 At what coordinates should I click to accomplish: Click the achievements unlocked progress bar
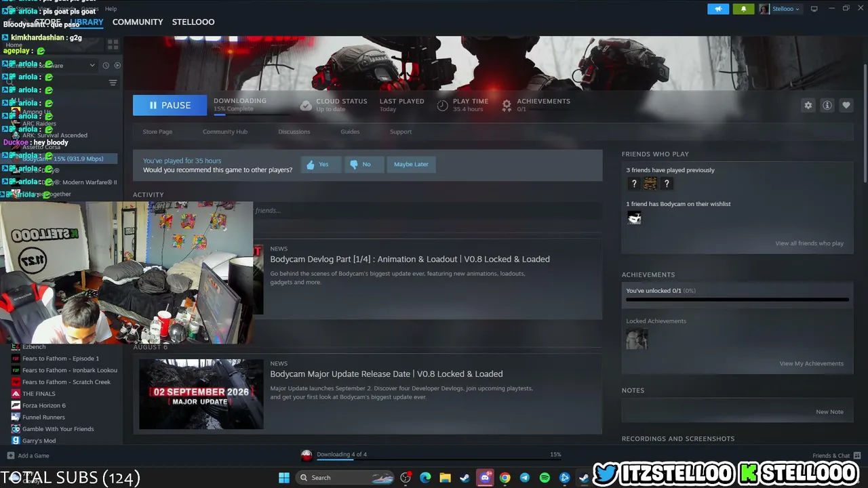click(x=737, y=299)
